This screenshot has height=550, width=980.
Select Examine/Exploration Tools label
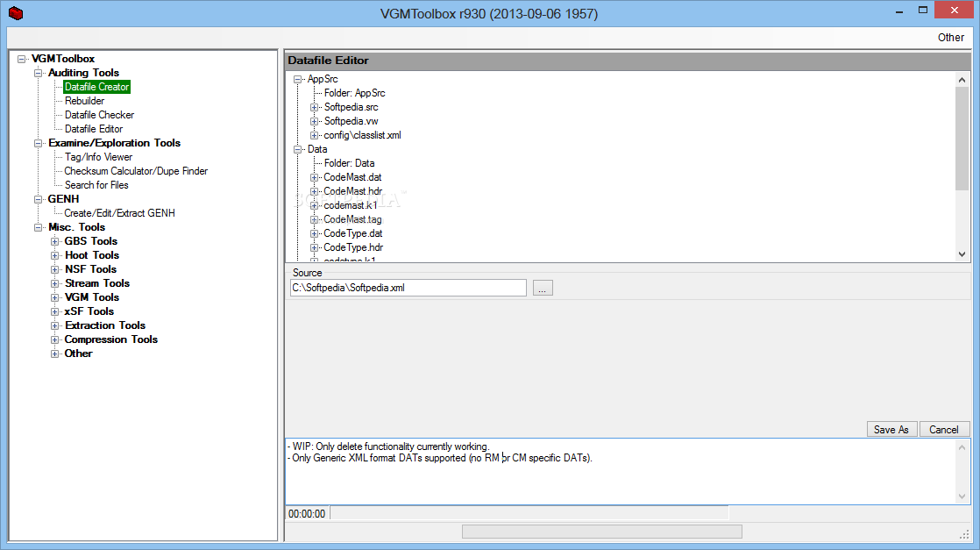click(x=114, y=143)
